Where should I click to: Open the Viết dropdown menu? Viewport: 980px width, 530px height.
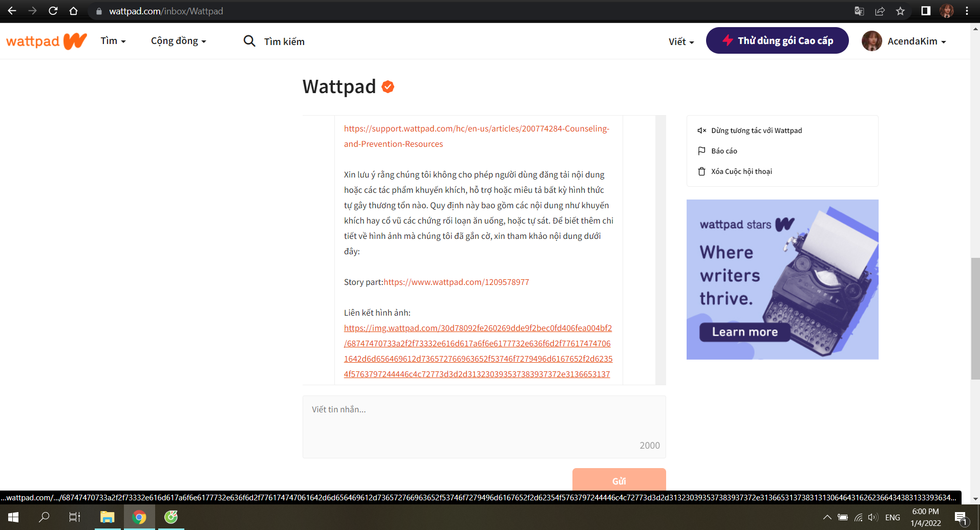pos(681,41)
